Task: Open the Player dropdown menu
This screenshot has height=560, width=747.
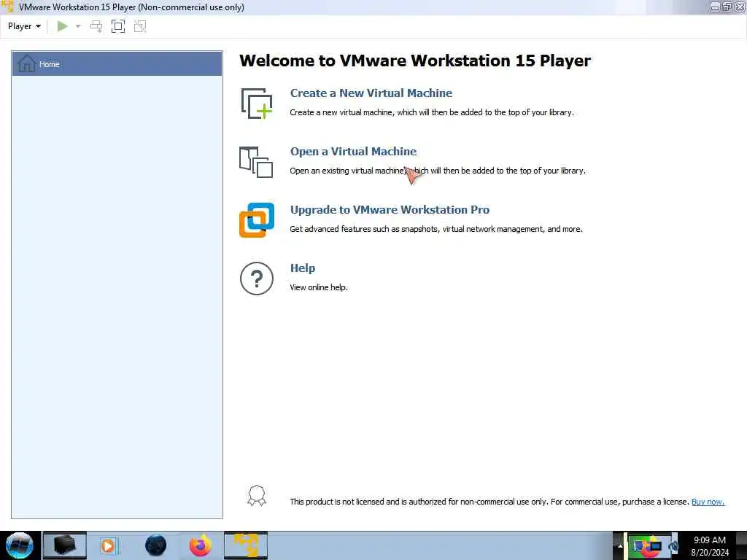Action: [x=24, y=26]
